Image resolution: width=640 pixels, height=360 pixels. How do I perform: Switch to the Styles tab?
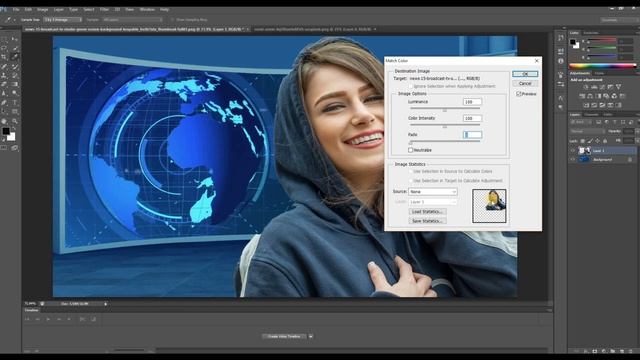[599, 73]
